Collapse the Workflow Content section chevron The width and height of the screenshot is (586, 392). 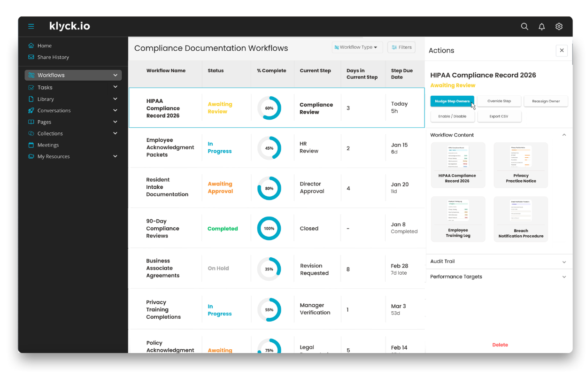(x=564, y=135)
